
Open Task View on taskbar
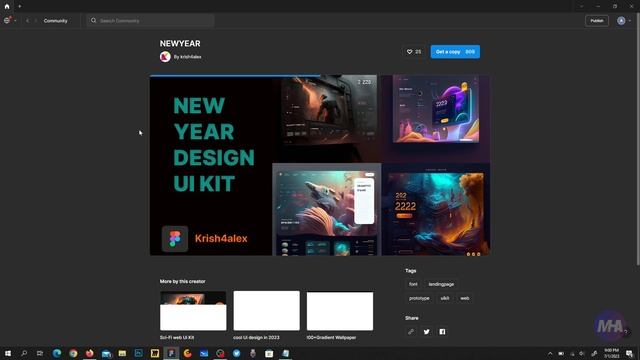click(x=40, y=353)
